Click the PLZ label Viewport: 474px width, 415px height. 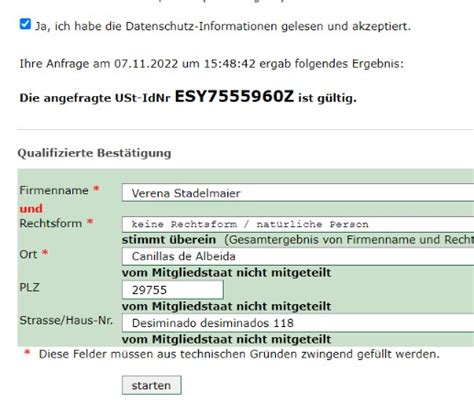(29, 287)
